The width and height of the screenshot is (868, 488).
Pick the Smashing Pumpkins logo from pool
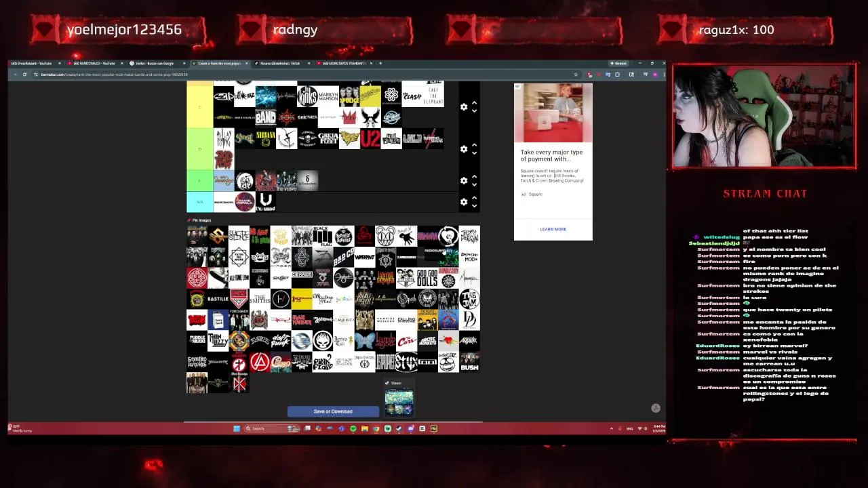coord(197,362)
